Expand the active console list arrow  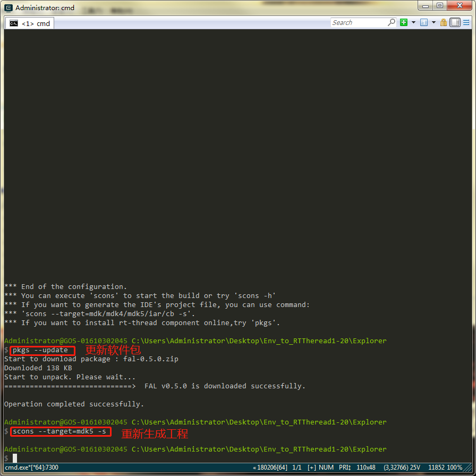pos(433,22)
